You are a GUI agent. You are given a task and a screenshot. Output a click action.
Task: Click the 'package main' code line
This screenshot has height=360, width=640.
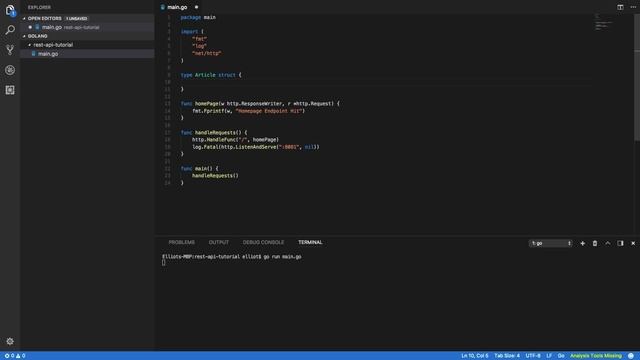(x=198, y=17)
